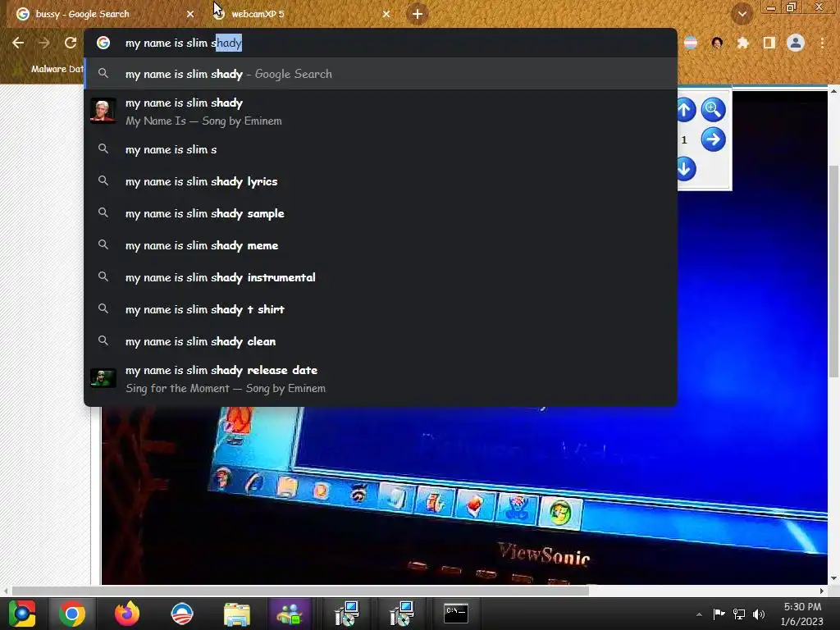
Task: Close the 'bussy - Google Search' tab
Action: [x=190, y=14]
